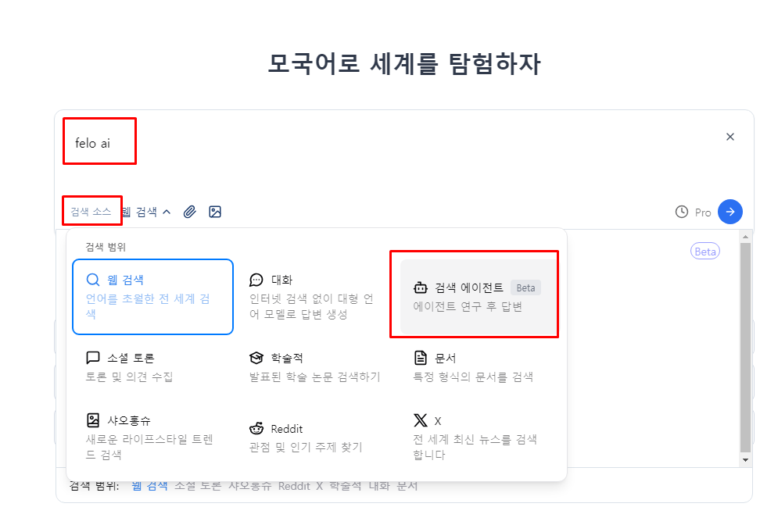Viewport: 760px width, 532px height.
Task: Select the 샤오홍슈 scope option
Action: 152,437
